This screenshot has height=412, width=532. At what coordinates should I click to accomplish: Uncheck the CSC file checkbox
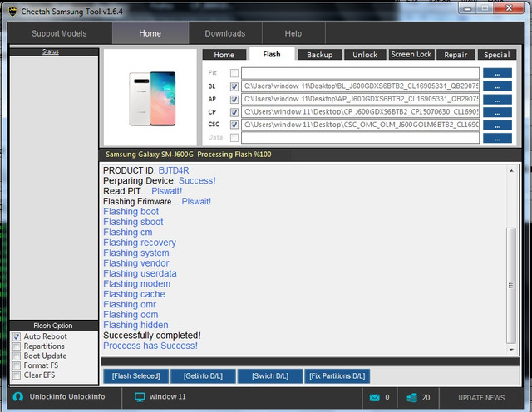(x=234, y=125)
